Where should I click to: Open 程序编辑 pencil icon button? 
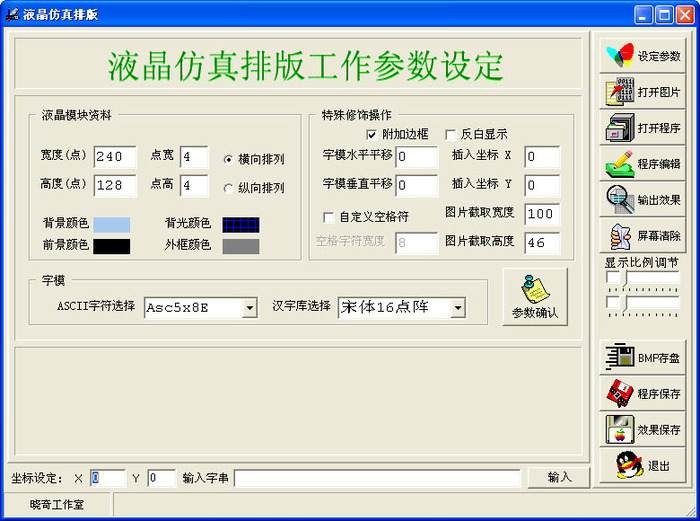(x=642, y=163)
